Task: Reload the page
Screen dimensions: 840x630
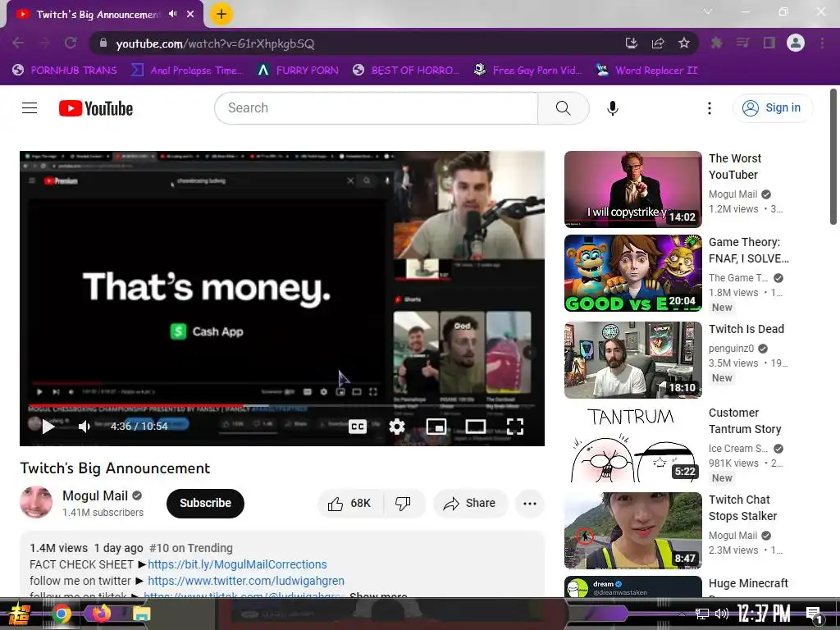Action: [x=71, y=43]
